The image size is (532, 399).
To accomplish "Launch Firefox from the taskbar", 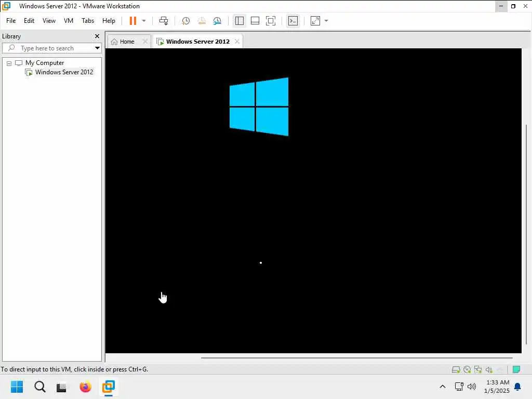I will (85, 387).
